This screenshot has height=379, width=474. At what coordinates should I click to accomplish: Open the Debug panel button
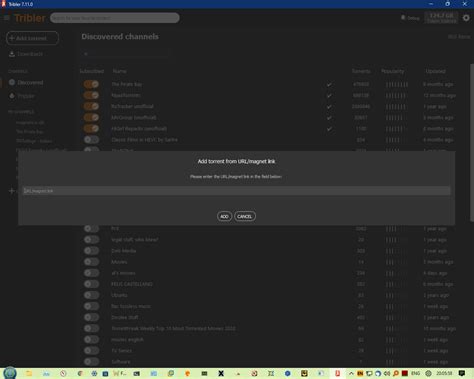point(410,18)
